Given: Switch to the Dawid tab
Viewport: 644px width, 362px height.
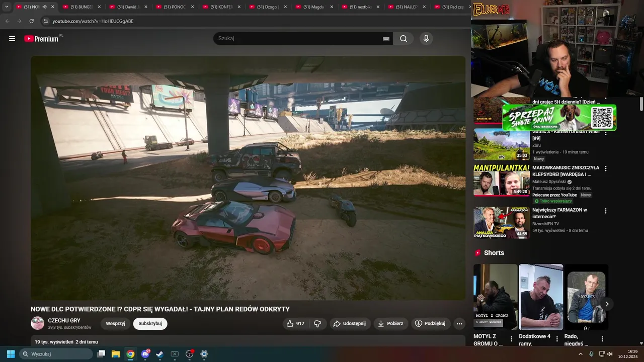Looking at the screenshot, I should click(x=128, y=7).
